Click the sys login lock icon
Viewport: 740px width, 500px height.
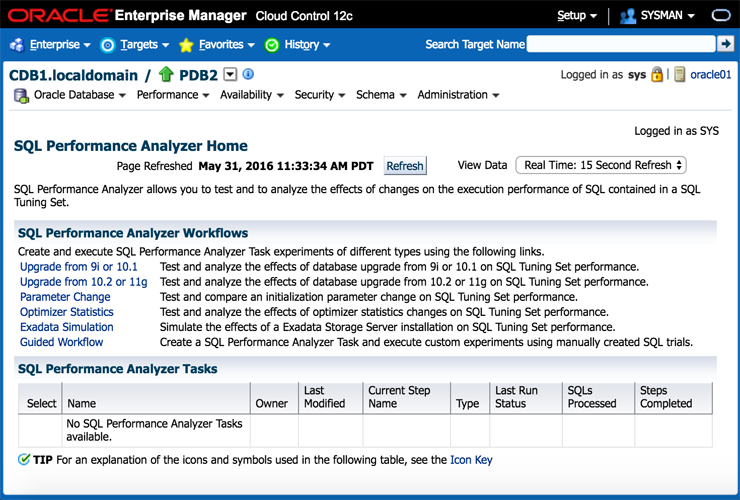[657, 74]
